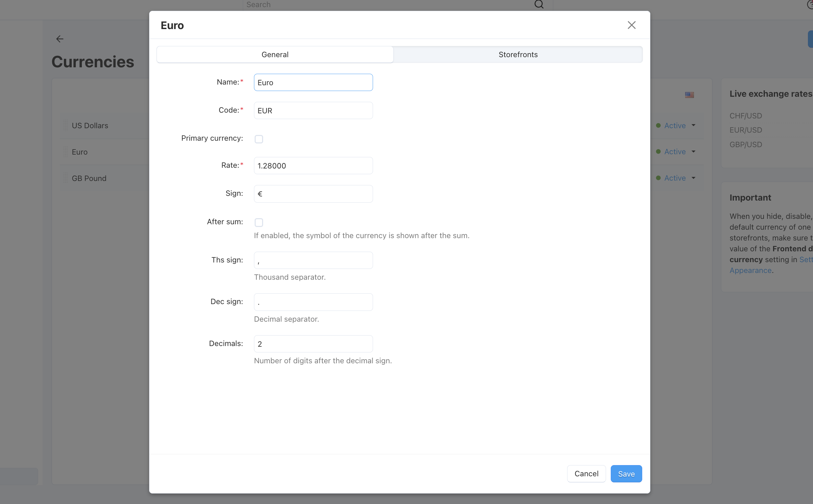Switch to the Storefronts tab
Screen dimensions: 813x504
coord(518,54)
